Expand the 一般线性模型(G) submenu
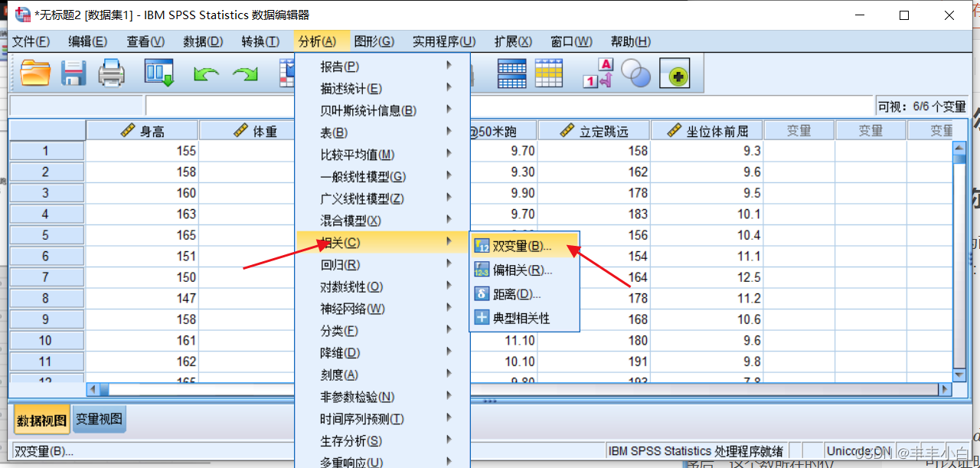 382,177
